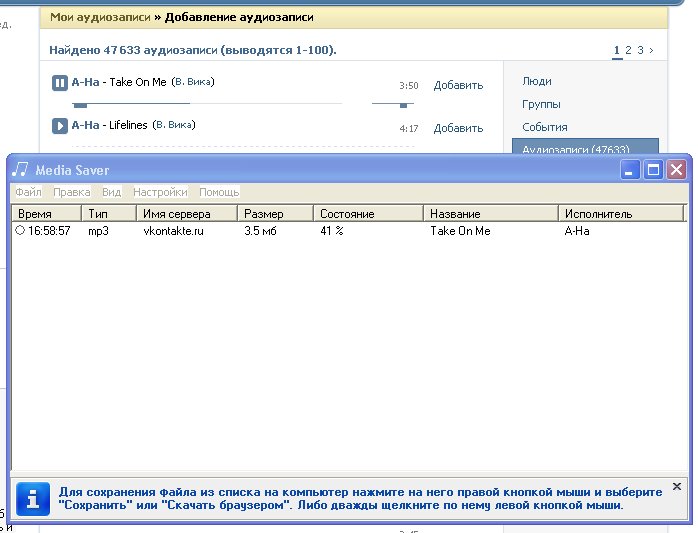Image resolution: width=698 pixels, height=533 pixels.
Task: Open the Файл menu
Action: (x=28, y=192)
